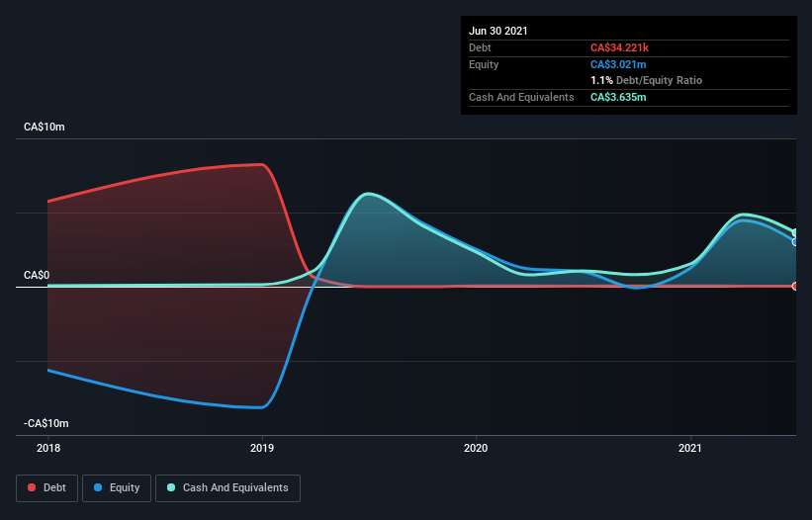Click the Debt row label in tooltip
The width and height of the screenshot is (812, 520).
click(480, 47)
